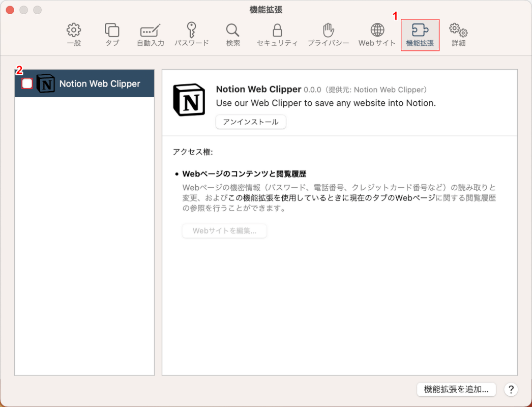Open the タブ (Tabs) preferences pane
532x407 pixels.
coord(112,35)
